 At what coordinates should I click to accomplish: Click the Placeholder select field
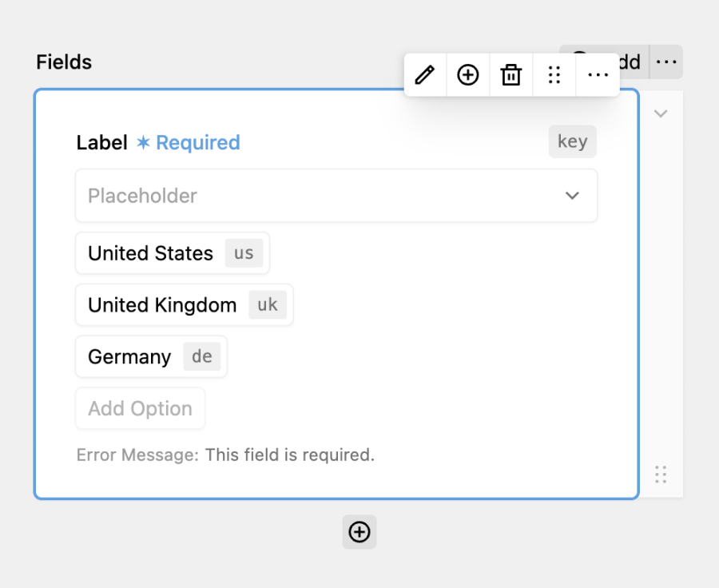click(336, 196)
